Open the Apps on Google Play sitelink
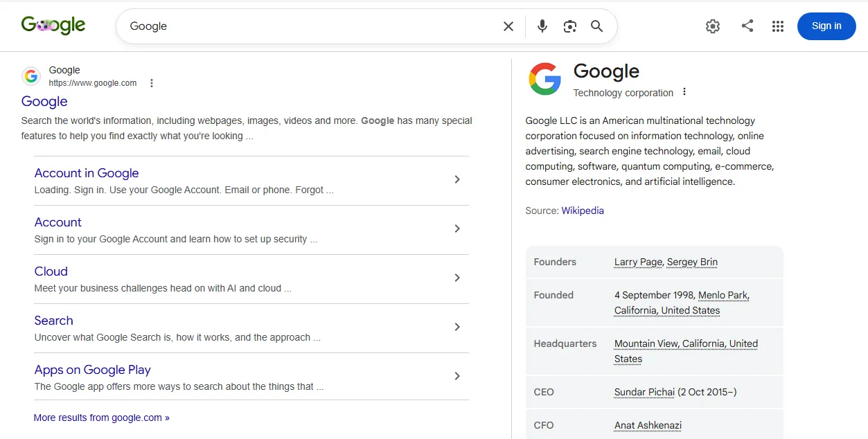The image size is (868, 439). click(x=93, y=370)
